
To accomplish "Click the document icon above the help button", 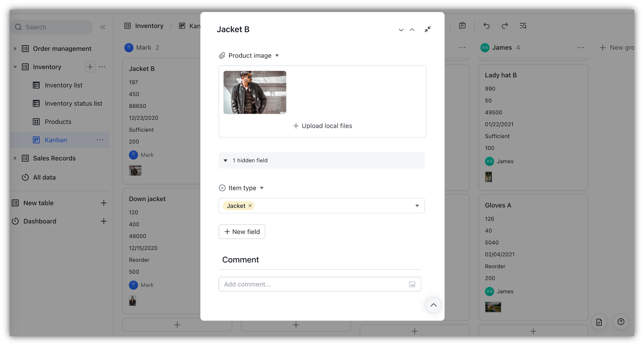I will 599,322.
